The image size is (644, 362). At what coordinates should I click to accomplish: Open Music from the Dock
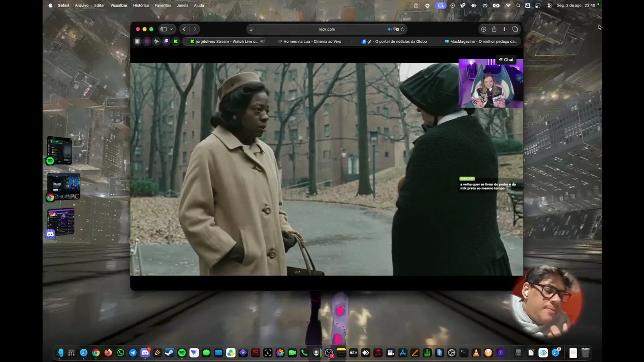(378, 353)
